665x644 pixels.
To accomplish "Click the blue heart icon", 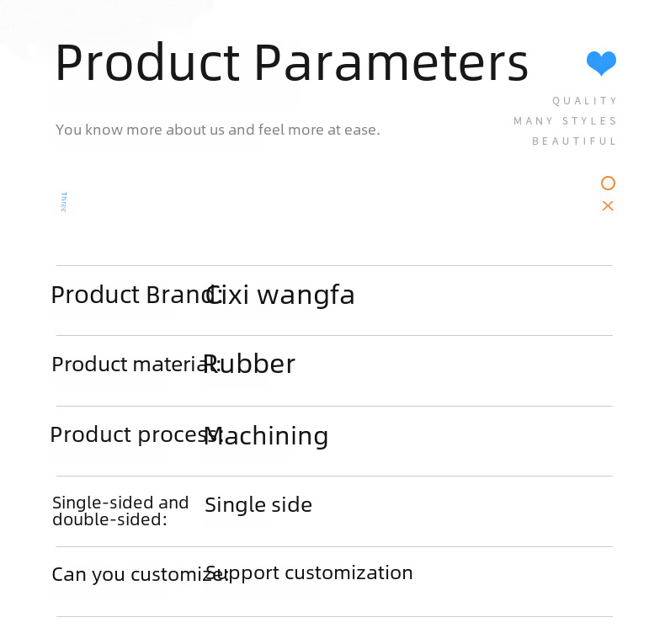I will (x=601, y=63).
